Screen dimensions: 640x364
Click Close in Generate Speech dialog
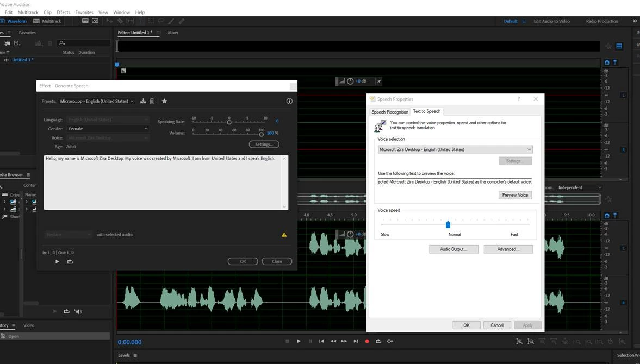277,261
